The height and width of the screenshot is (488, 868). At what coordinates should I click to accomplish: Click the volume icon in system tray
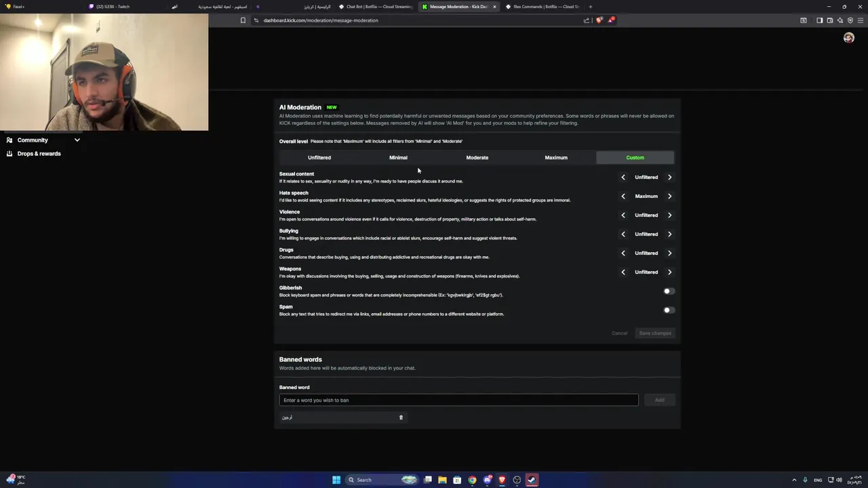tap(839, 480)
